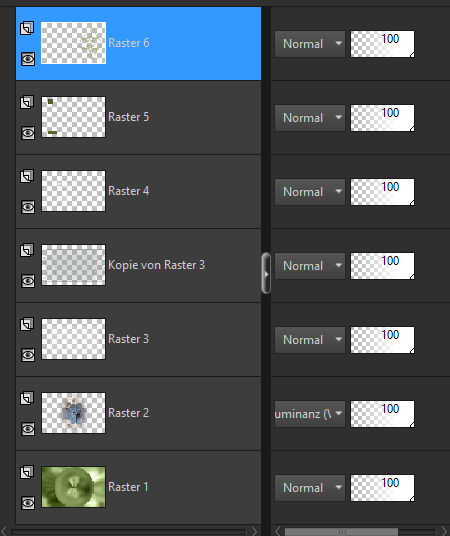Screen dimensions: 450x536
Task: Hide the Raster 1 background layer
Action: (x=28, y=503)
